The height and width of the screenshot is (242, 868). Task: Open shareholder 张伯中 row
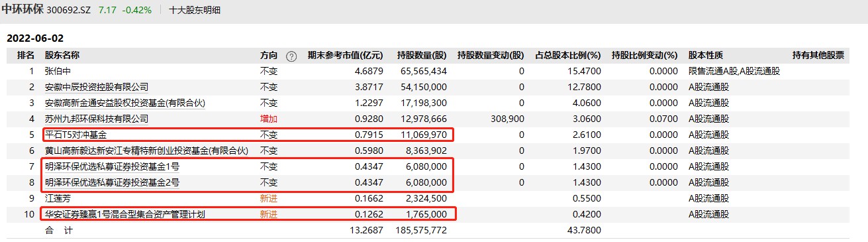[x=434, y=71]
